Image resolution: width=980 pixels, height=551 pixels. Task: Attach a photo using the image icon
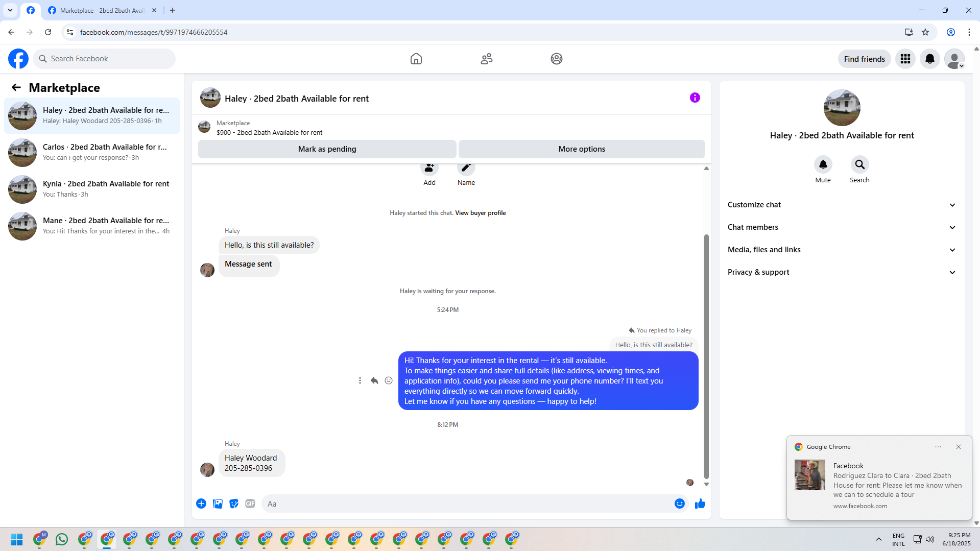pos(218,504)
